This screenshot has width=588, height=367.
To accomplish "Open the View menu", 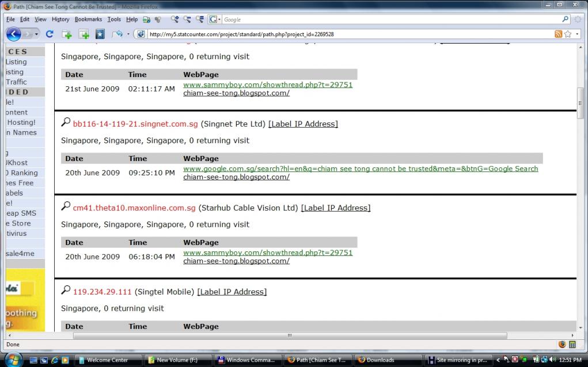I will tap(40, 20).
